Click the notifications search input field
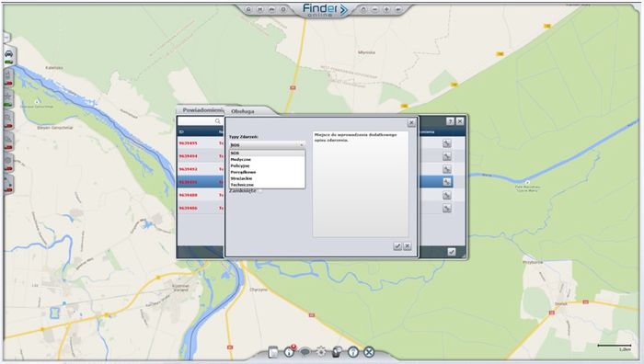The width and height of the screenshot is (644, 364). 200,121
